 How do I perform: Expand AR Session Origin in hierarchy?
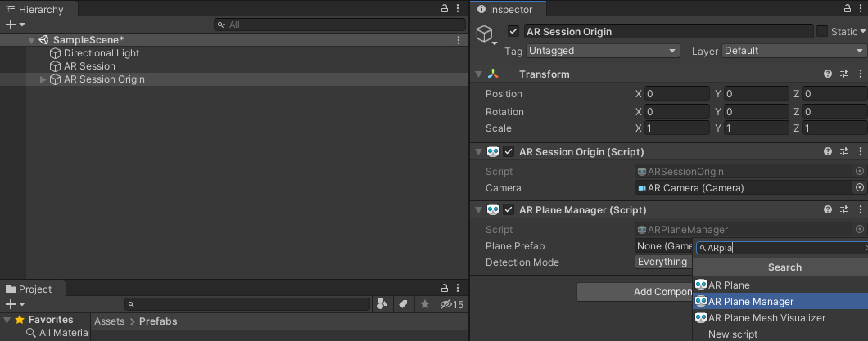(x=43, y=79)
